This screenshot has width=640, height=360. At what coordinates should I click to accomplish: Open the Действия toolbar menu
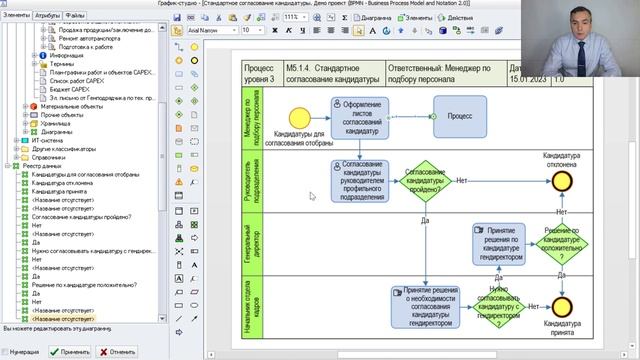[x=455, y=18]
